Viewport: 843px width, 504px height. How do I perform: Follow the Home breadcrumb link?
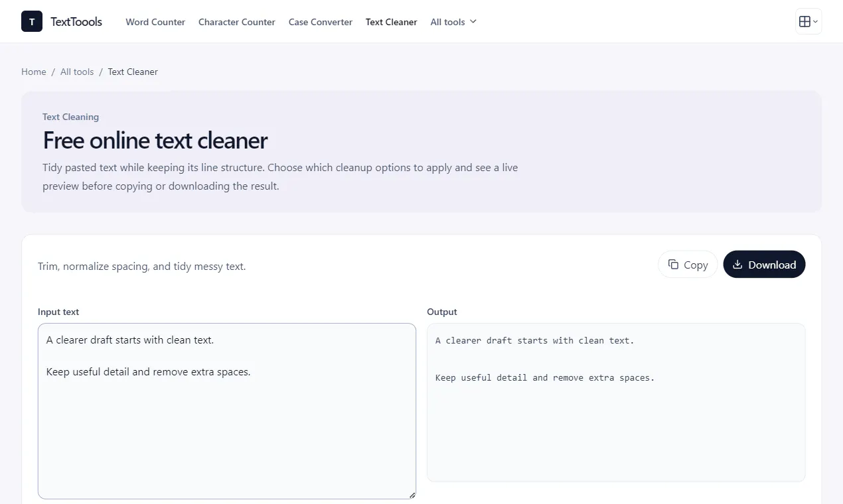click(x=34, y=72)
